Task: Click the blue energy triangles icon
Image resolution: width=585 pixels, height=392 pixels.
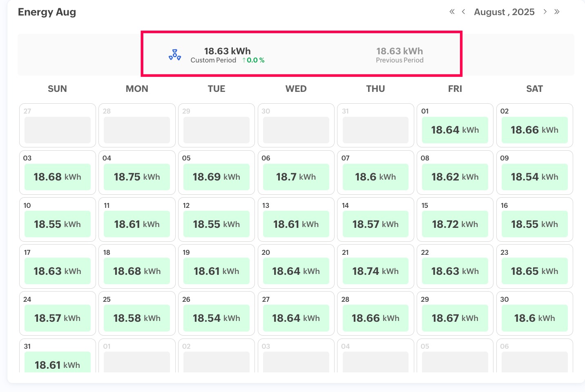Action: coord(175,55)
